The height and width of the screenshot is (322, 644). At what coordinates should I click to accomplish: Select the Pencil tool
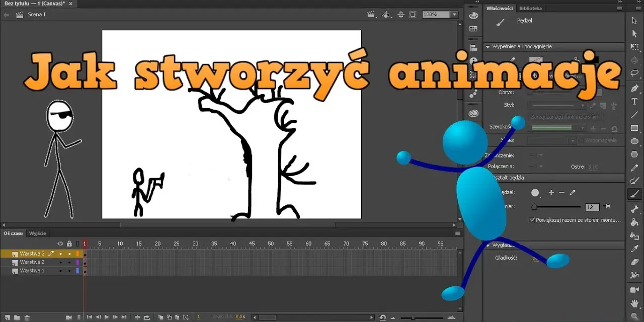click(x=634, y=168)
